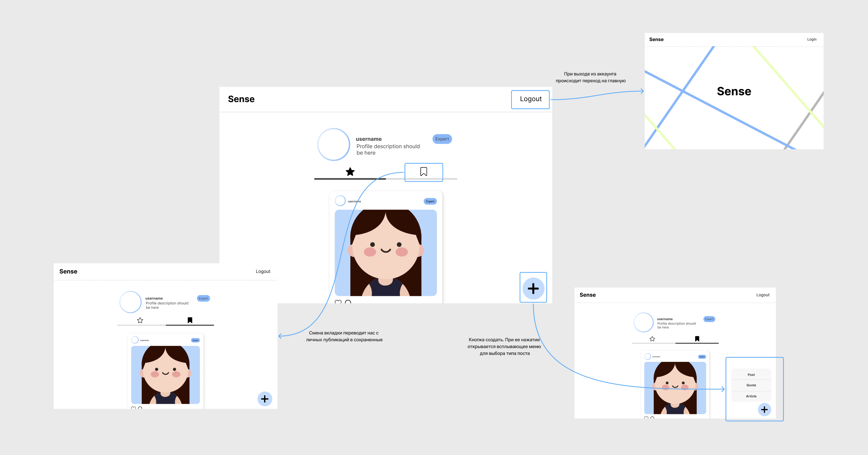This screenshot has width=868, height=455.
Task: Open the girl illustration post image in center mockup
Action: pos(385,253)
